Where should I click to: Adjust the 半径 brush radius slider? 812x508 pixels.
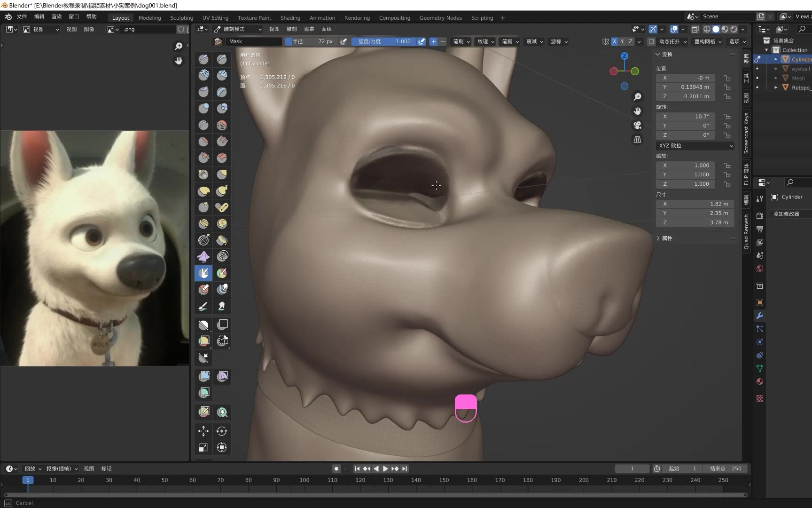312,41
